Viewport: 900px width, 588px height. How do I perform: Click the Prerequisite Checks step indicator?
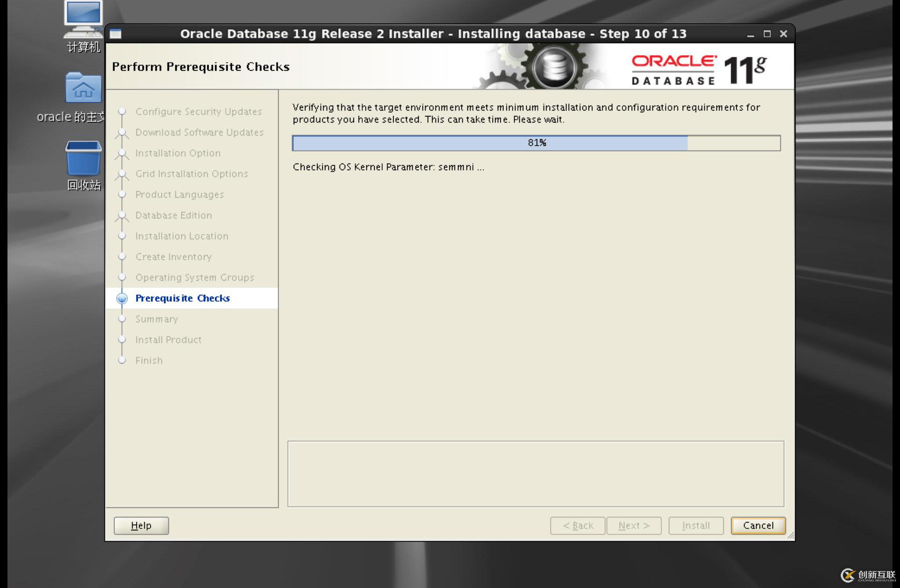182,298
